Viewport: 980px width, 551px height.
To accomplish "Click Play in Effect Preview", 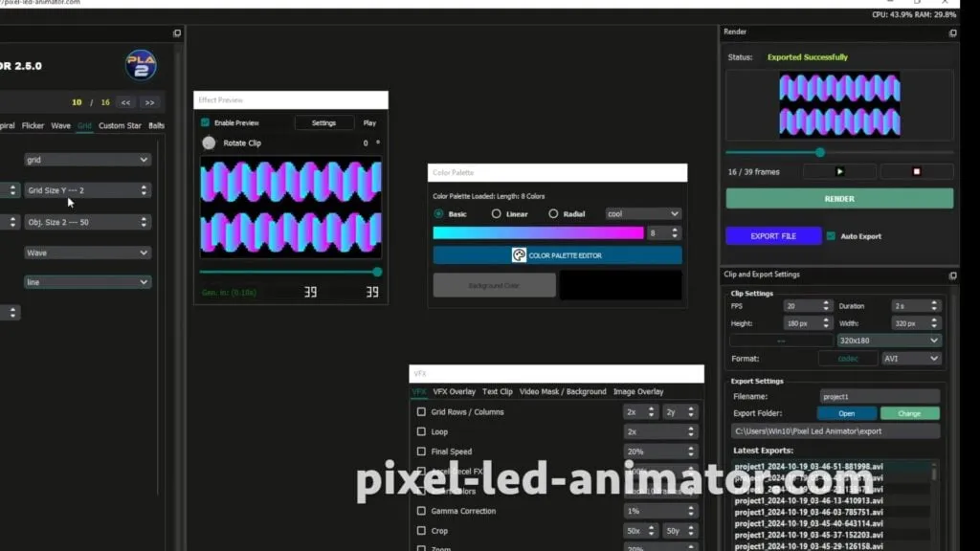I will tap(369, 123).
